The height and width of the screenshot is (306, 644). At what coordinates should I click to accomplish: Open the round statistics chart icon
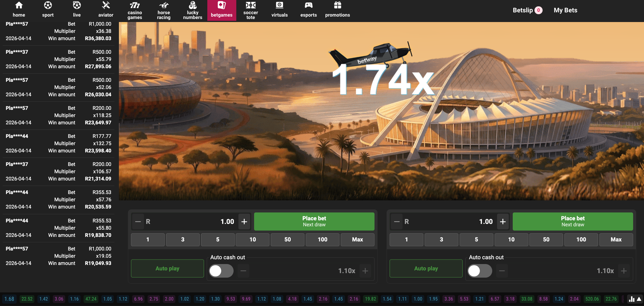[631, 299]
